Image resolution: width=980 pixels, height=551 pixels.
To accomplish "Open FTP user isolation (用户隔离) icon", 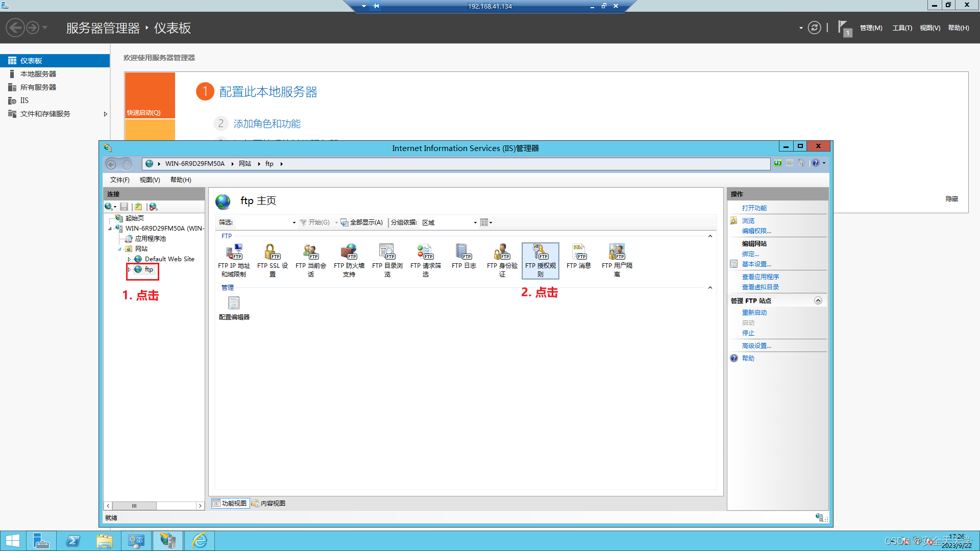I will 617,261.
